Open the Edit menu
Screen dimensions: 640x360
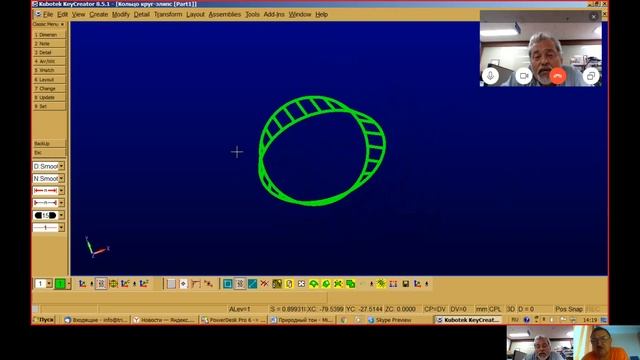62,14
